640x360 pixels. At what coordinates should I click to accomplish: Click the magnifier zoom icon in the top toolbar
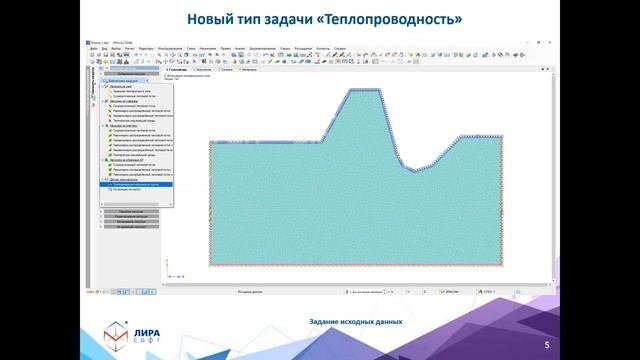159,55
